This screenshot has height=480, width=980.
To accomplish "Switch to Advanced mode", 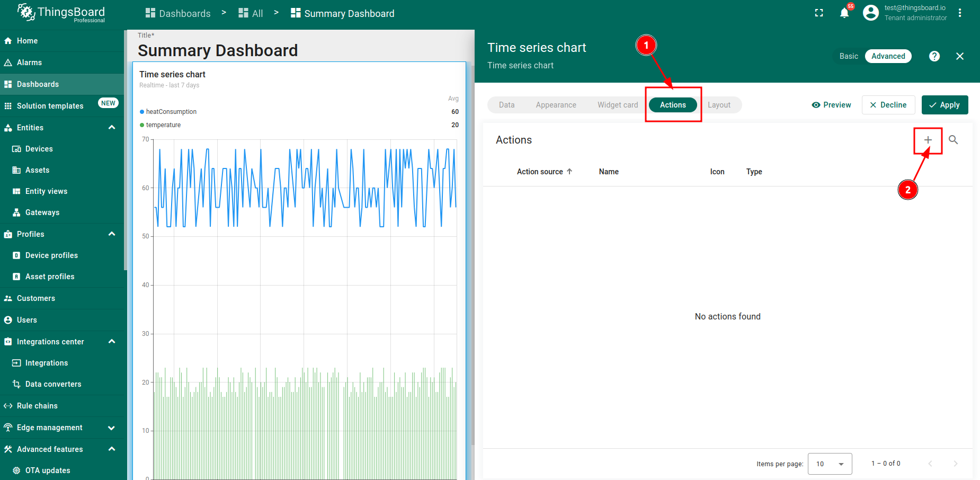I will click(x=888, y=56).
